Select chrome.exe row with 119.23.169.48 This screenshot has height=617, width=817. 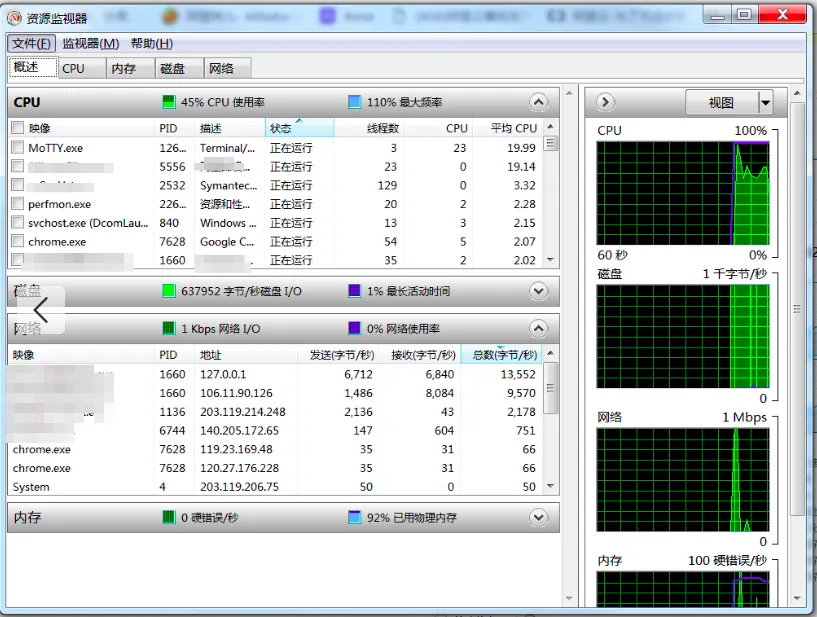275,449
